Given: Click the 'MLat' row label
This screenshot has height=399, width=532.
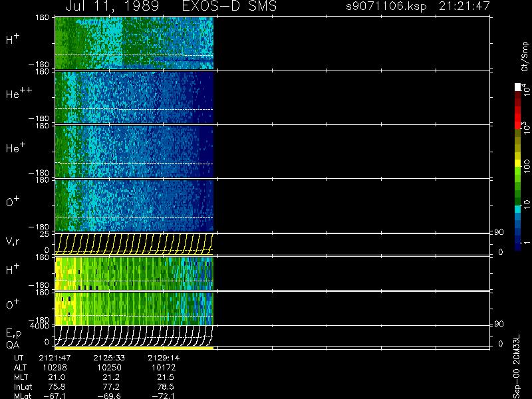Looking at the screenshot, I should click(23, 396).
